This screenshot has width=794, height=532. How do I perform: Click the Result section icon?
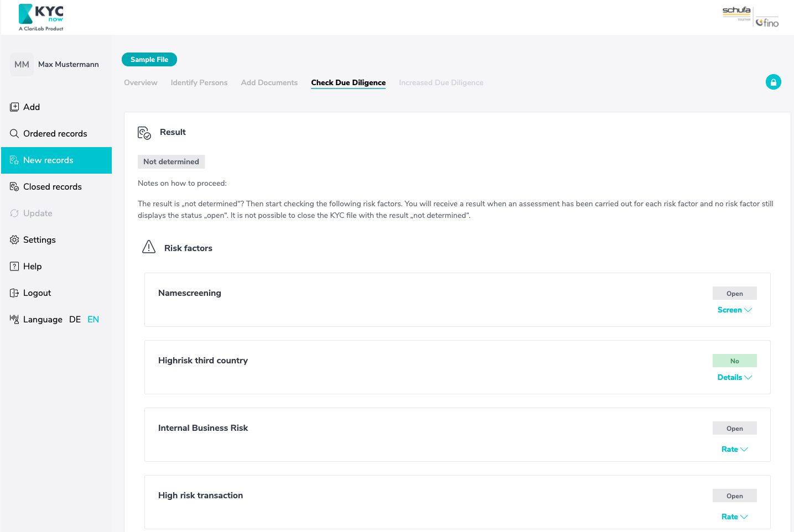tap(144, 133)
